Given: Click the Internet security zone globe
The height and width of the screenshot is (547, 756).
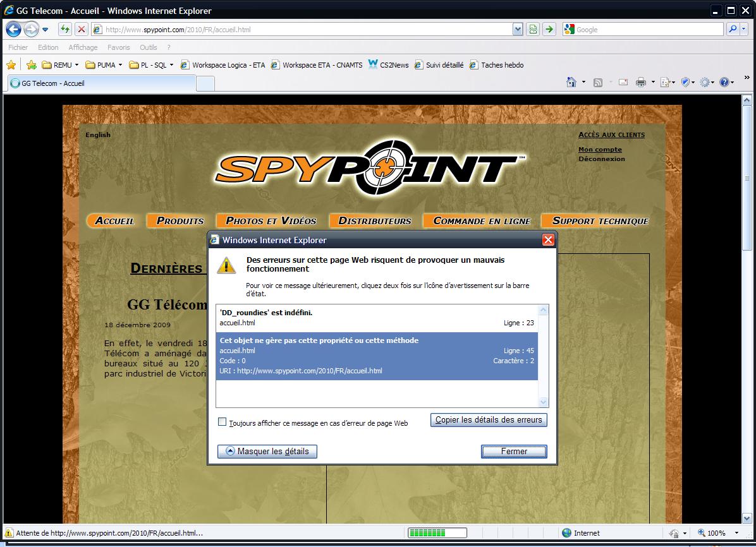Looking at the screenshot, I should (567, 533).
